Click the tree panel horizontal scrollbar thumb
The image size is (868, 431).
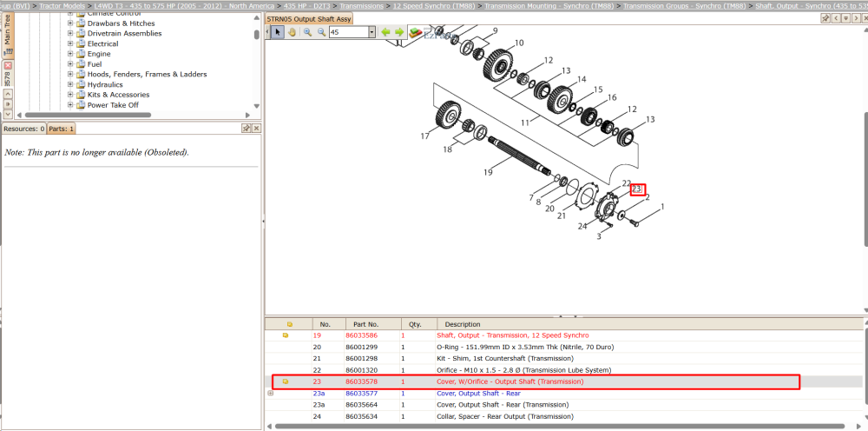(x=88, y=116)
